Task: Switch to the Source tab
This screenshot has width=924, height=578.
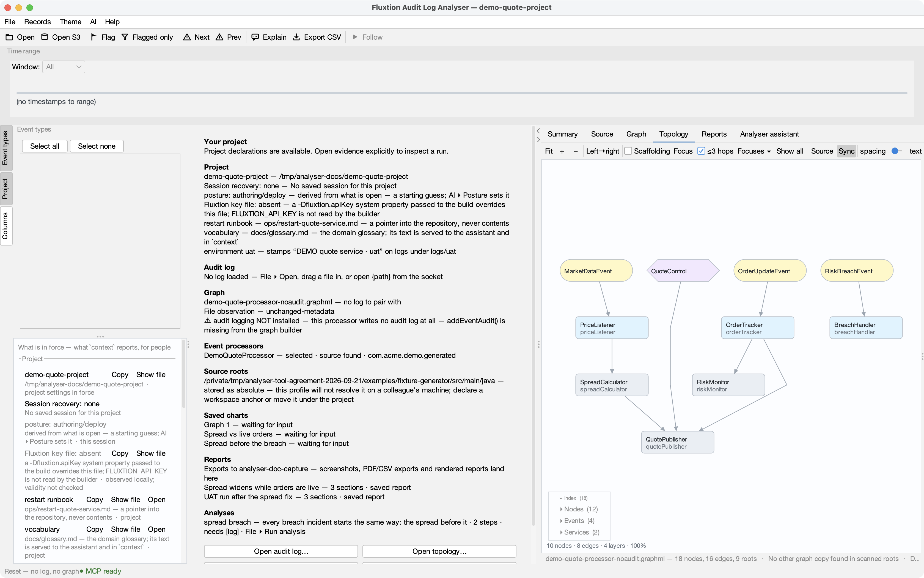Action: coord(602,134)
